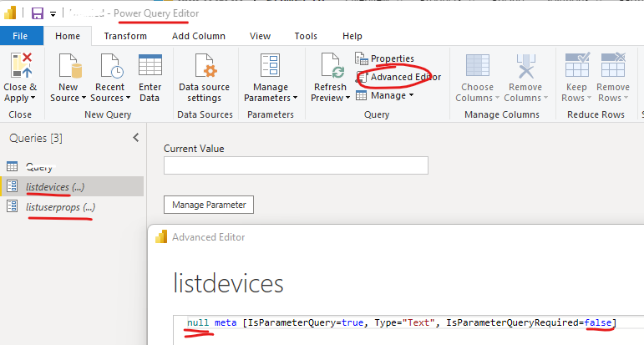Image resolution: width=644 pixels, height=345 pixels.
Task: Click the listuserprops parameter icon
Action: [12, 206]
